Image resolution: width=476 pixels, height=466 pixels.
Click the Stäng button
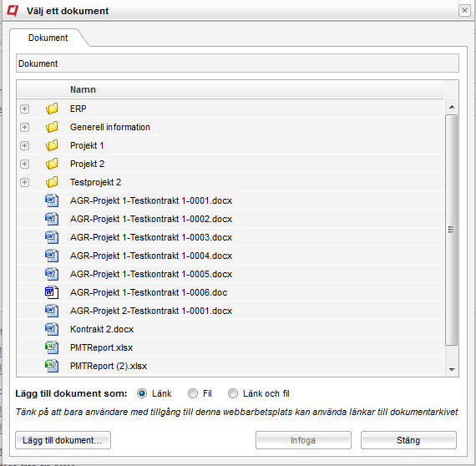point(408,440)
